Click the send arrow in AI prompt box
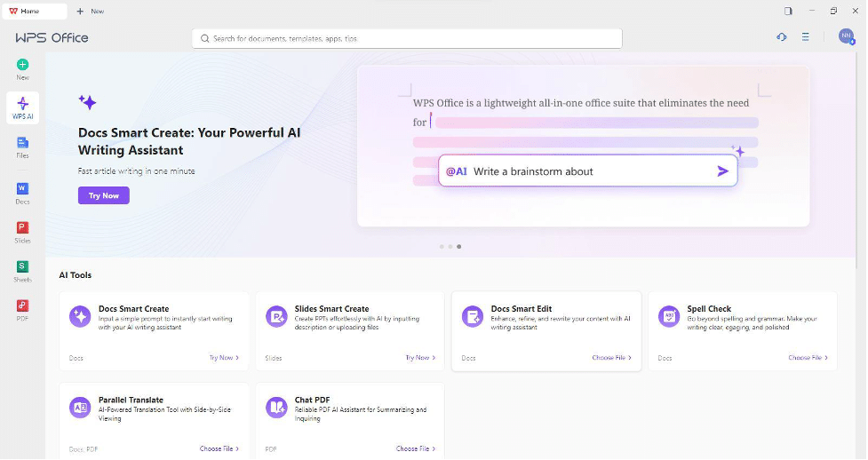The height and width of the screenshot is (460, 868). [723, 171]
